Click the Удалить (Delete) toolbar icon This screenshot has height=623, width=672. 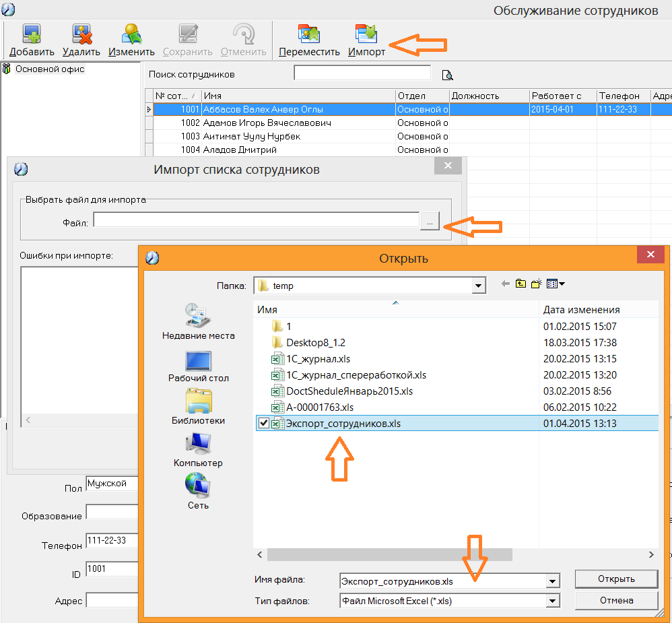pos(81,34)
